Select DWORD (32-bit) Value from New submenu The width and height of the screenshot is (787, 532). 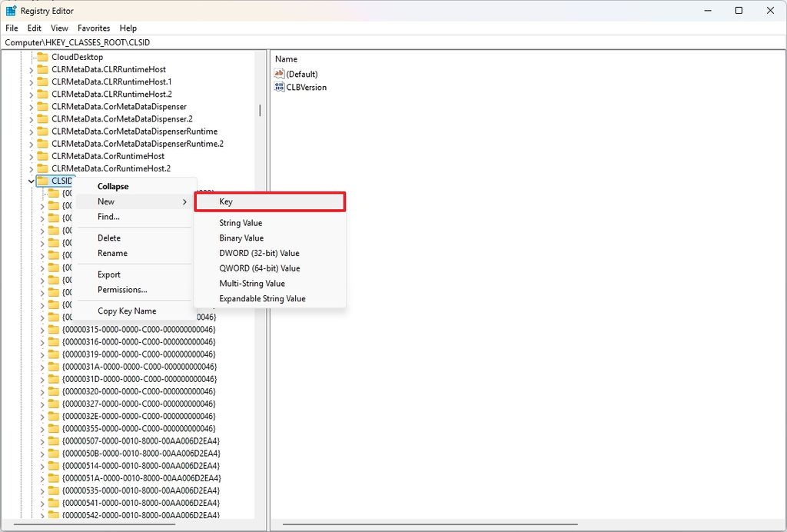click(260, 252)
